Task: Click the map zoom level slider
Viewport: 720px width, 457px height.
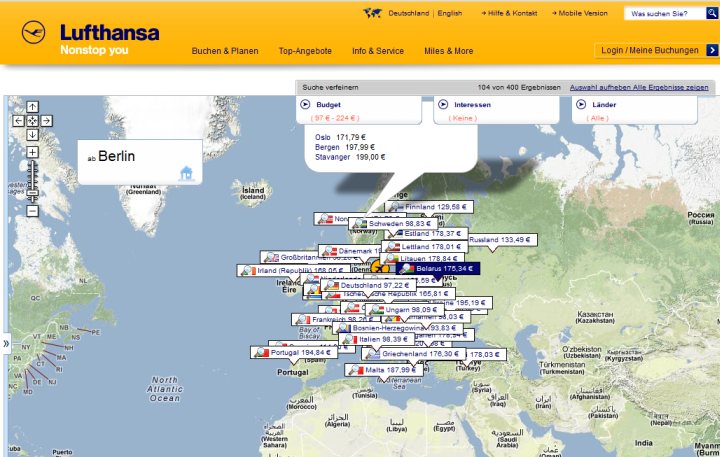Action: tap(32, 181)
